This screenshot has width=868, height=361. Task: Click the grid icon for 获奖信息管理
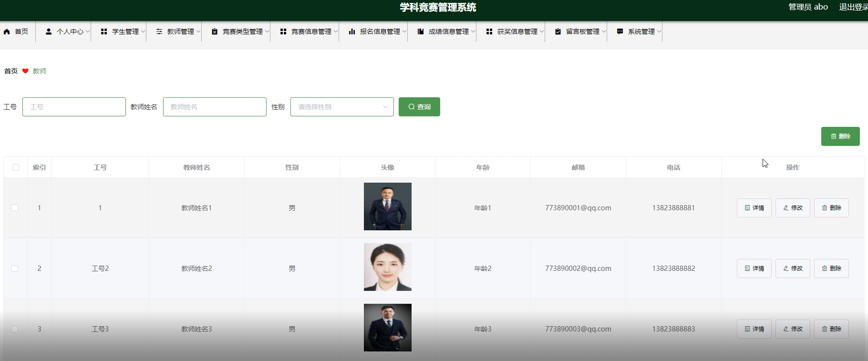tap(489, 31)
